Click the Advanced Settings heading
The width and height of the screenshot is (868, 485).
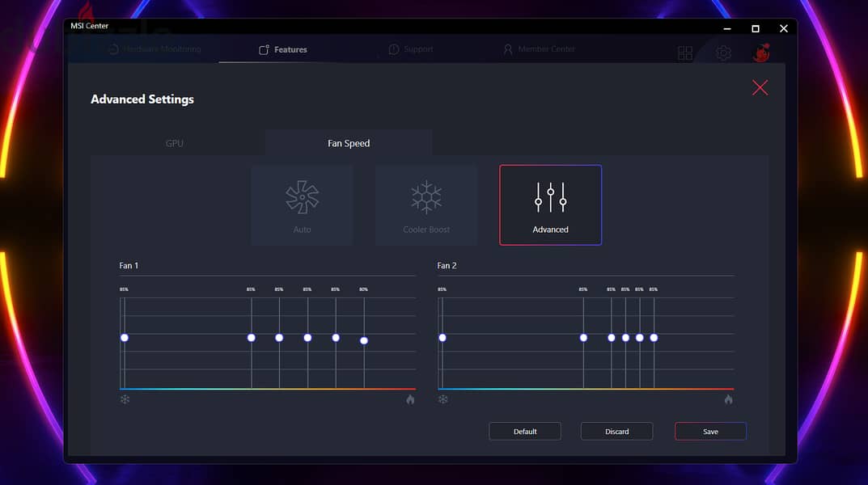point(142,99)
